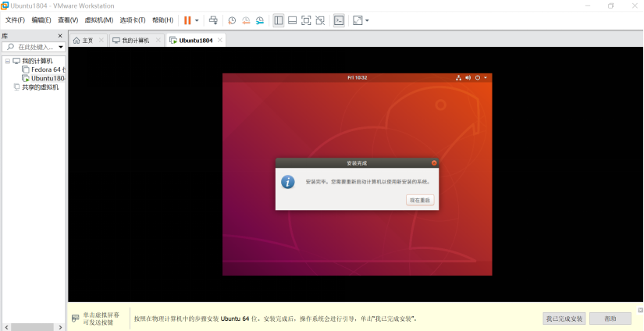The height and width of the screenshot is (331, 644).
Task: Click the Fri 10:32 clock
Action: point(357,77)
